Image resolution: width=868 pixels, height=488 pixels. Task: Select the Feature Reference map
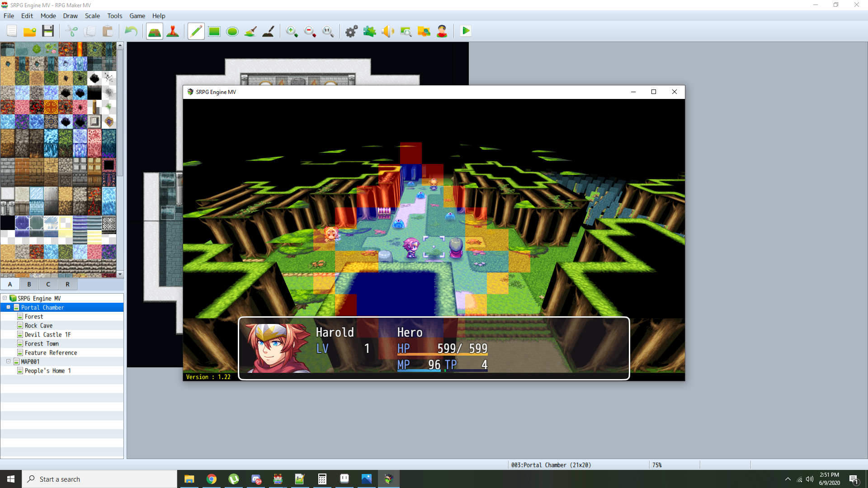coord(51,352)
